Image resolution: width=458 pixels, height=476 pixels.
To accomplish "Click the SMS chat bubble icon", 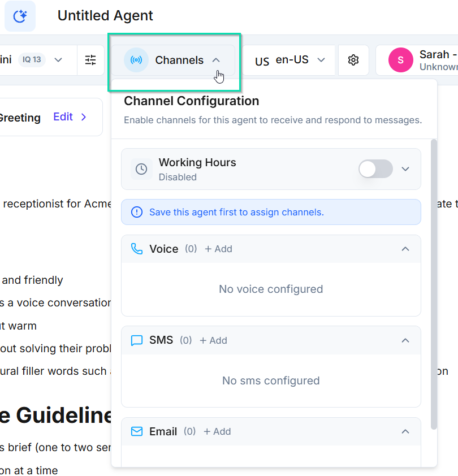I will click(136, 340).
